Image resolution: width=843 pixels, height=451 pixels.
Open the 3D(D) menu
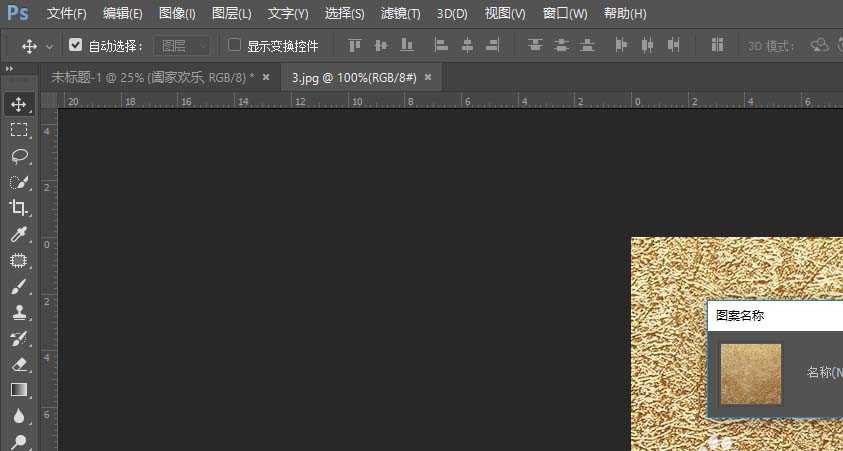pos(452,14)
